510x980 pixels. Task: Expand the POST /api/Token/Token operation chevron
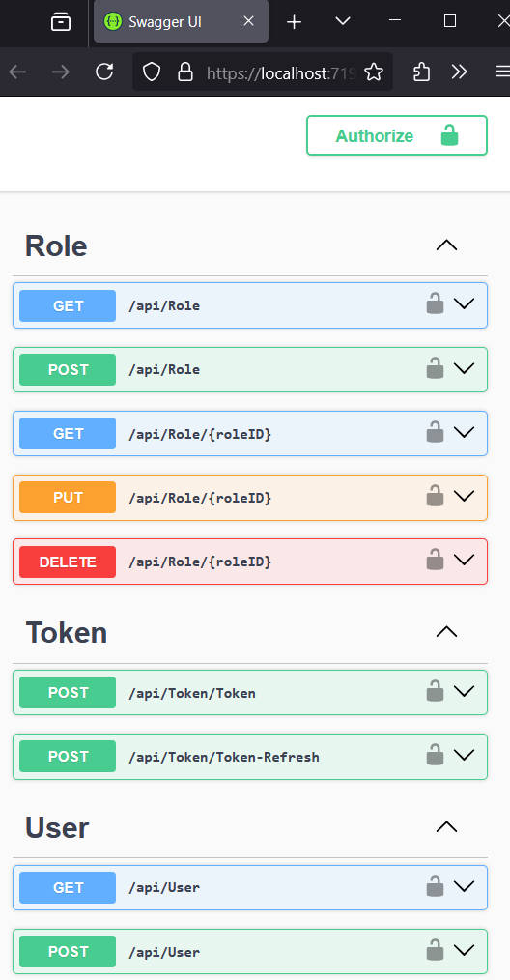[x=464, y=691]
